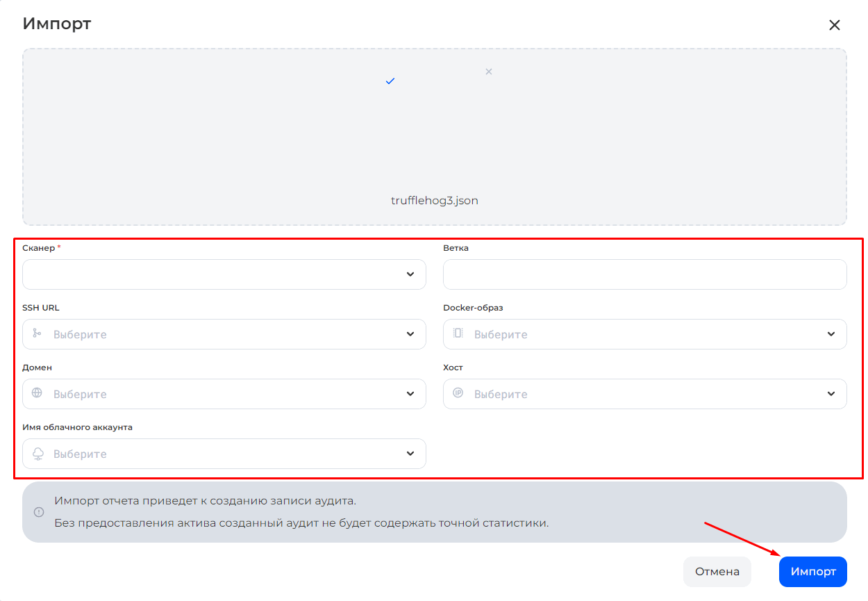Click the SSH key icon in SSH URL field

[x=37, y=334]
